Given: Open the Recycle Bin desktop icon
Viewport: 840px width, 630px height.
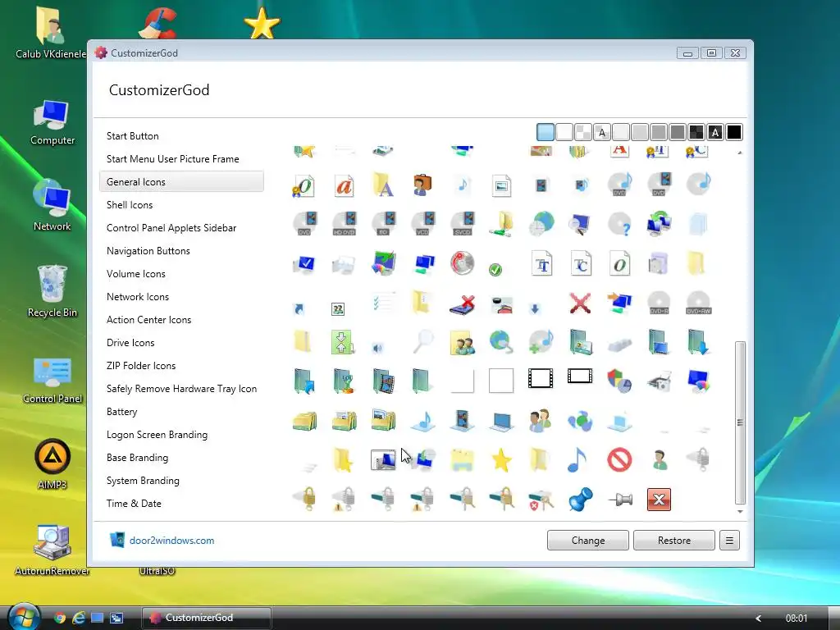Looking at the screenshot, I should pos(52,291).
